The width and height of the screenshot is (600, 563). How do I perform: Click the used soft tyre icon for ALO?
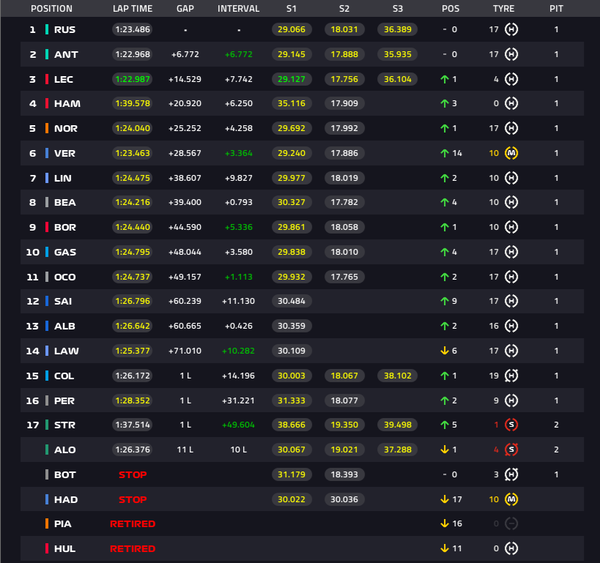pos(511,450)
